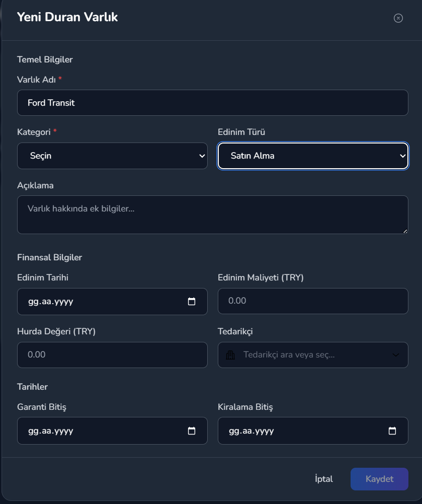Image resolution: width=422 pixels, height=504 pixels.
Task: Click the Finansal Bilgiler section heading
Action: (49, 257)
